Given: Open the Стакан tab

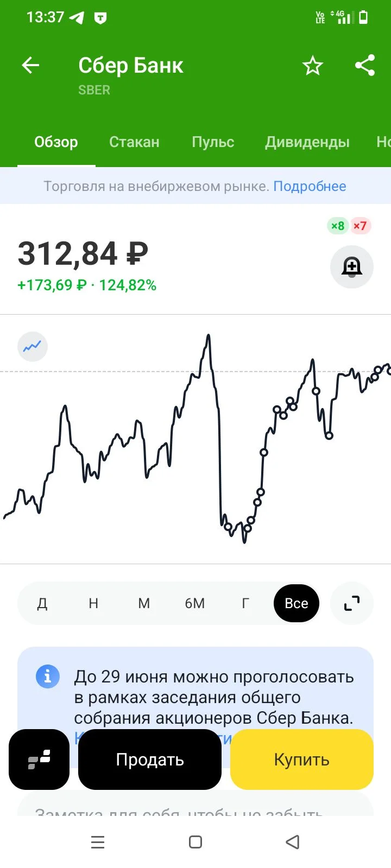Looking at the screenshot, I should coord(134,142).
